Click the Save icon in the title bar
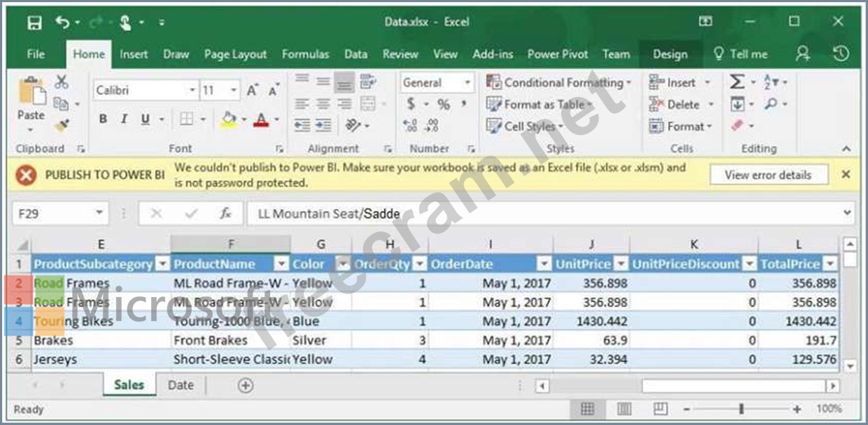Screen dimensions: 868x425 [34, 23]
